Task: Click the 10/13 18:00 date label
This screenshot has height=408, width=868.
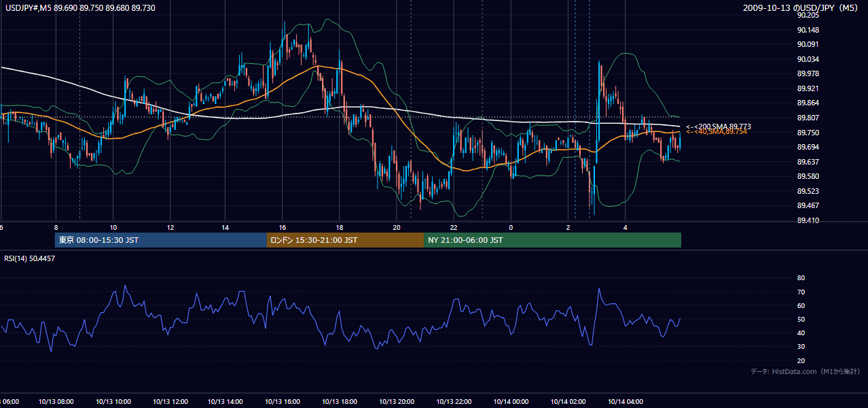Action: 340,402
